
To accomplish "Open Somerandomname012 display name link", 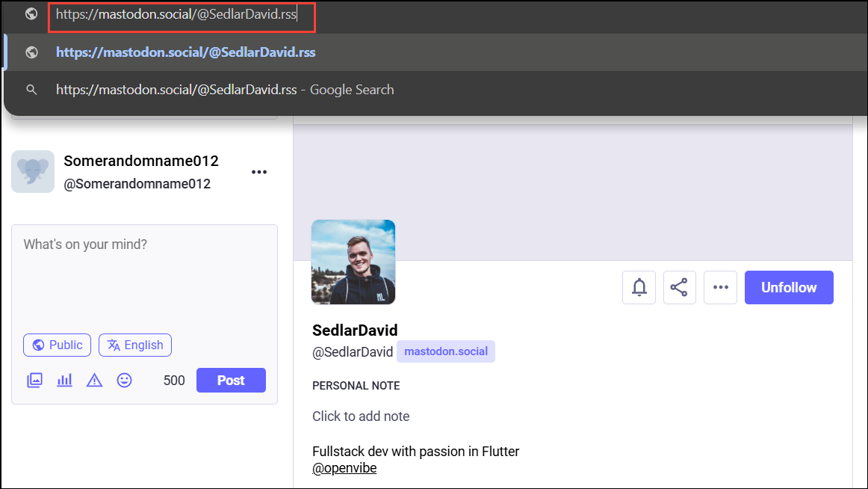I will [x=141, y=161].
